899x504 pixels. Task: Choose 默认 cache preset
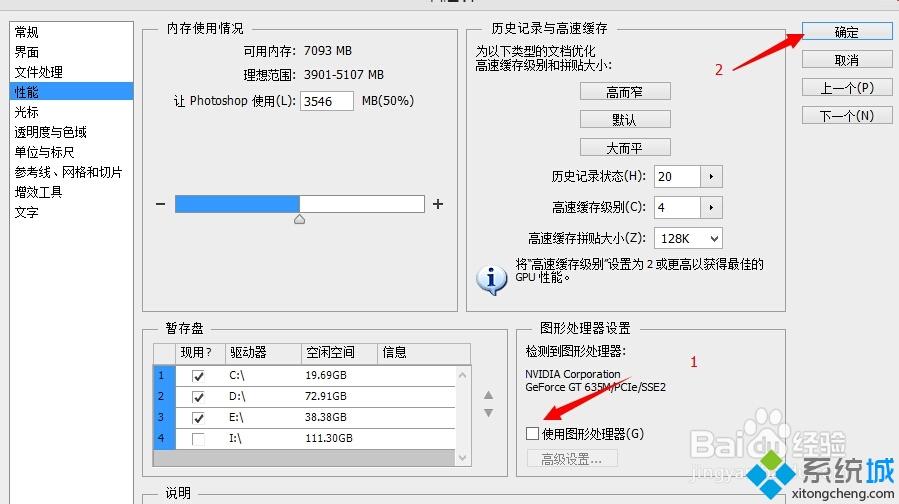[625, 120]
